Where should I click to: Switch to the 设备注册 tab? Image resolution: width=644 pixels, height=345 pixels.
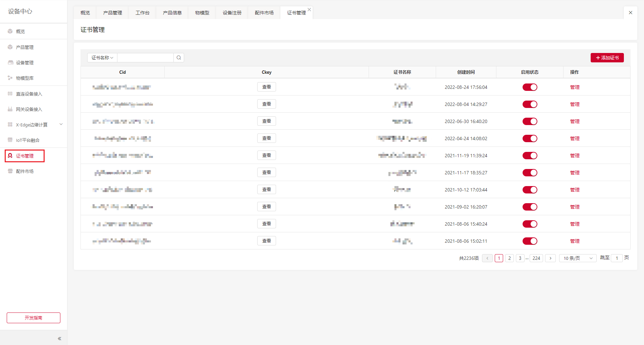[x=232, y=13]
